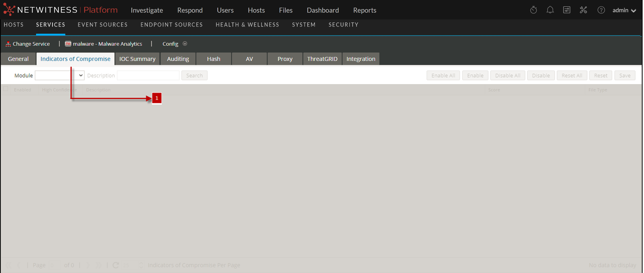This screenshot has height=273, width=644.
Task: Toggle the select-all checkbox in table header
Action: [x=6, y=89]
